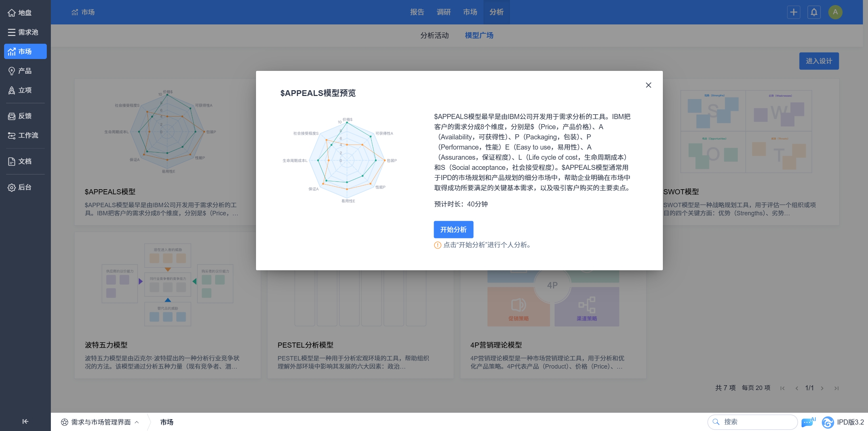Click the 市场 chart icon in header

(x=75, y=12)
